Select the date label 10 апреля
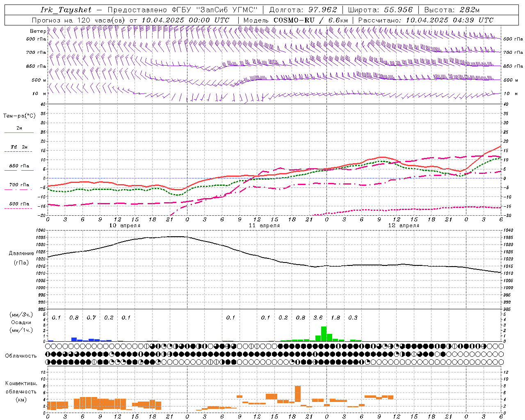 [125, 226]
